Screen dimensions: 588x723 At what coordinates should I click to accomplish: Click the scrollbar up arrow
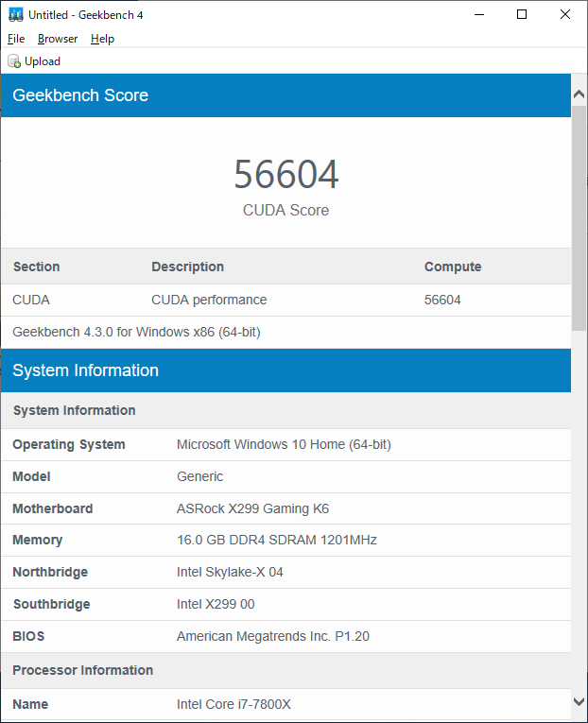click(579, 95)
